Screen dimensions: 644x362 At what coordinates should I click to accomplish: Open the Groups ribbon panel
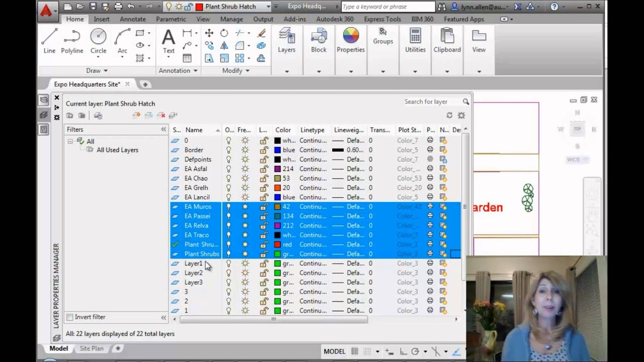[383, 36]
